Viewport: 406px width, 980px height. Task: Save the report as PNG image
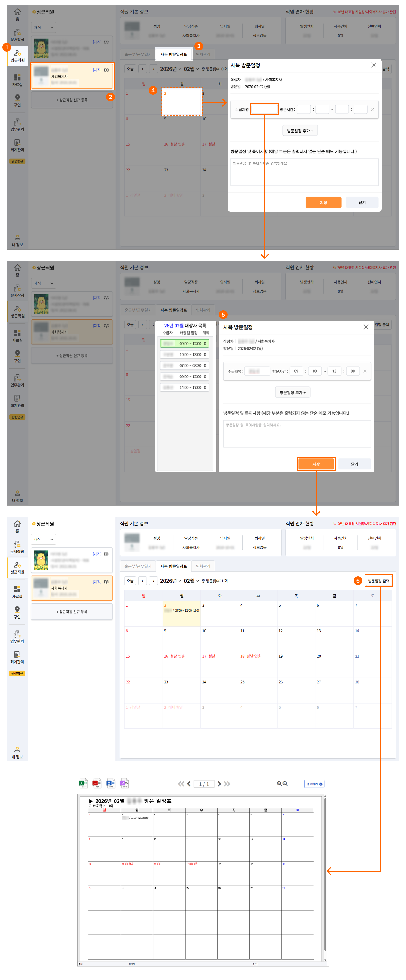tap(124, 783)
